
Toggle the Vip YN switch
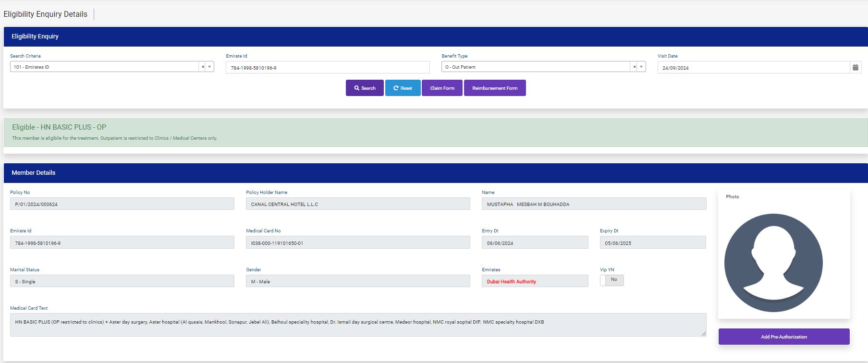[x=611, y=280]
